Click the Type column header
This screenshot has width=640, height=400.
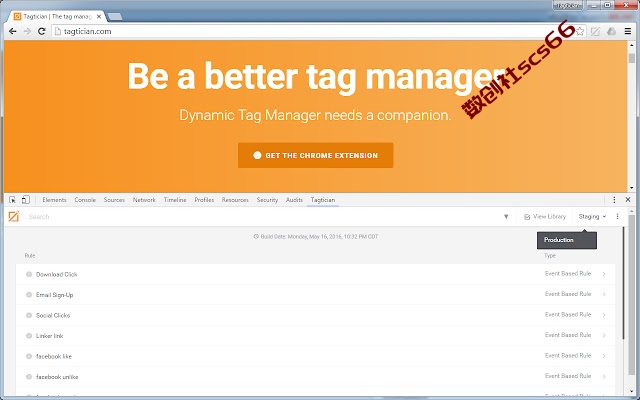pos(550,256)
